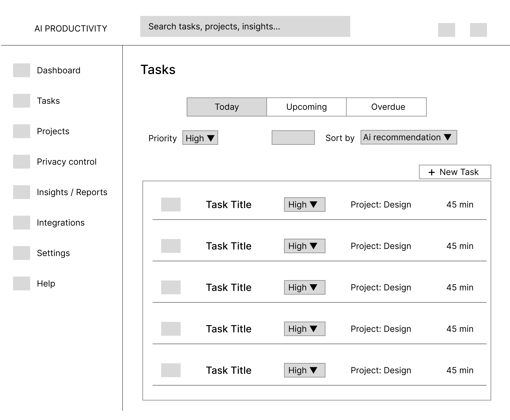Screen dimensions: 510x420
Task: Click the Projects sidebar icon
Action: tap(22, 131)
